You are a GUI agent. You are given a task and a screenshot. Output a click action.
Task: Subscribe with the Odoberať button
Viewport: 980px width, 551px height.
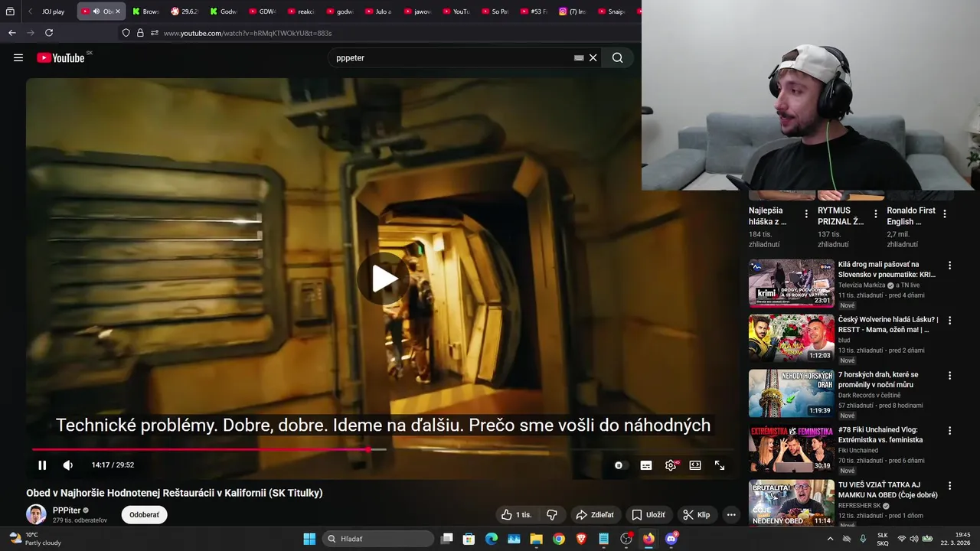point(144,514)
